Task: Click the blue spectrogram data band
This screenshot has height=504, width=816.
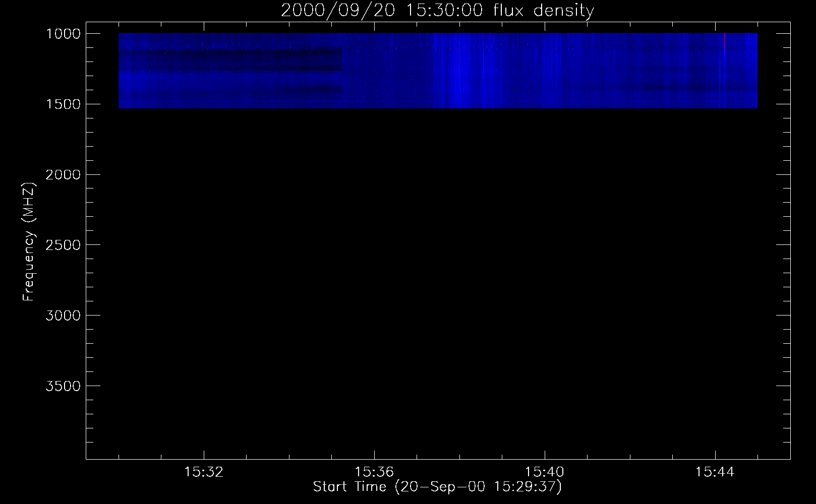Action: pos(438,71)
